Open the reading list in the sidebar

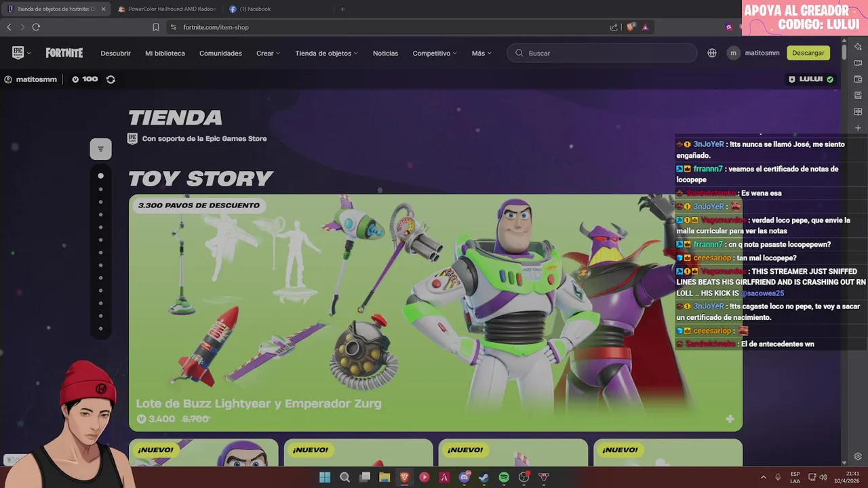click(x=858, y=112)
